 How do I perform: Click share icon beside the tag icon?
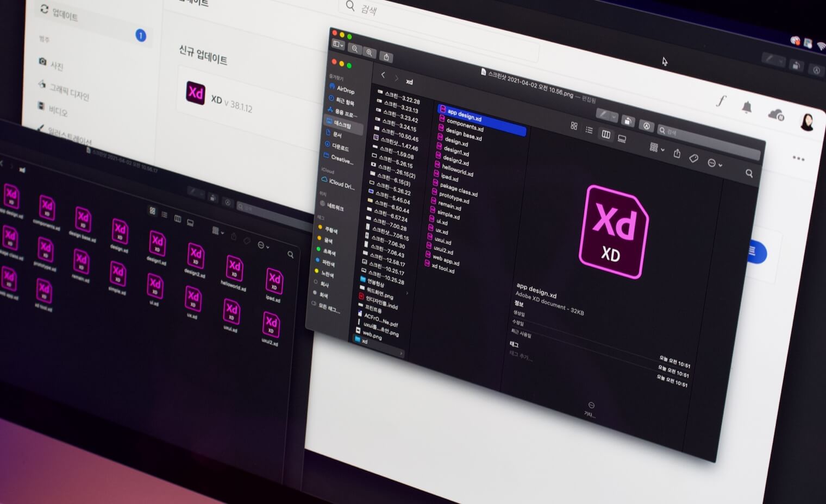click(x=677, y=153)
